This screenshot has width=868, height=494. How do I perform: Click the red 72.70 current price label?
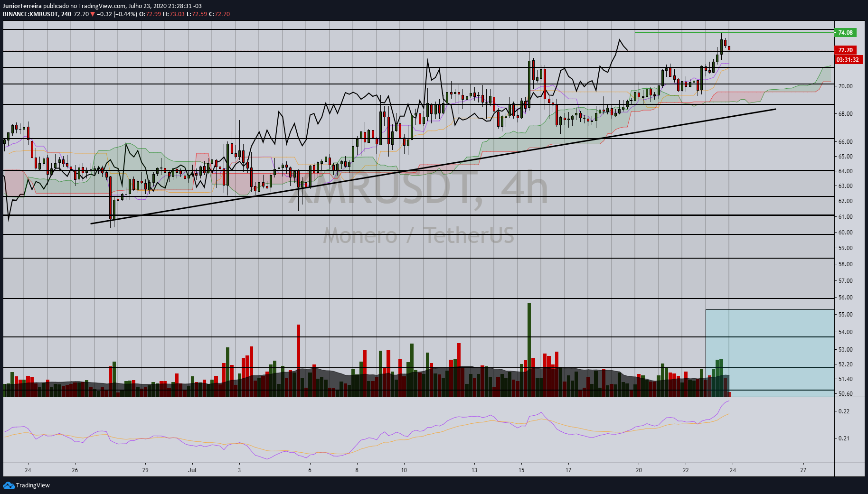click(x=845, y=50)
